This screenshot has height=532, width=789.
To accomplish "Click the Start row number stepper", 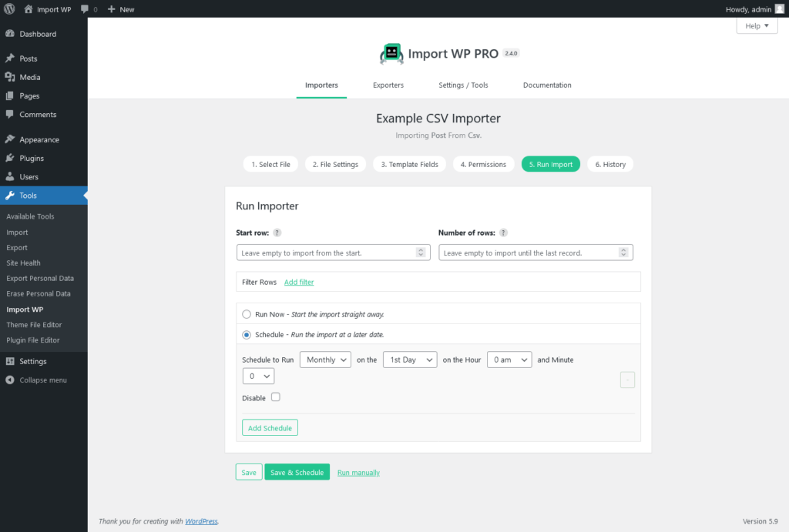I will (x=421, y=253).
